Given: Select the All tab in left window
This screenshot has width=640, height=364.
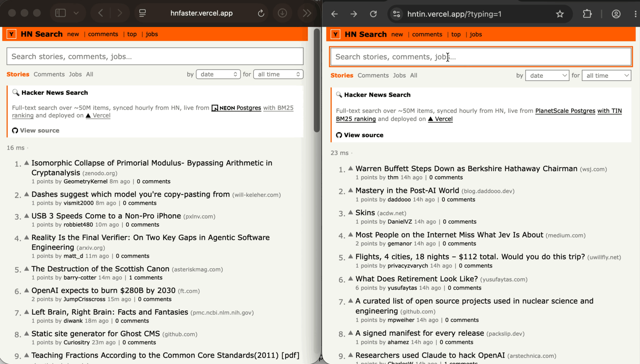Looking at the screenshot, I should [90, 74].
